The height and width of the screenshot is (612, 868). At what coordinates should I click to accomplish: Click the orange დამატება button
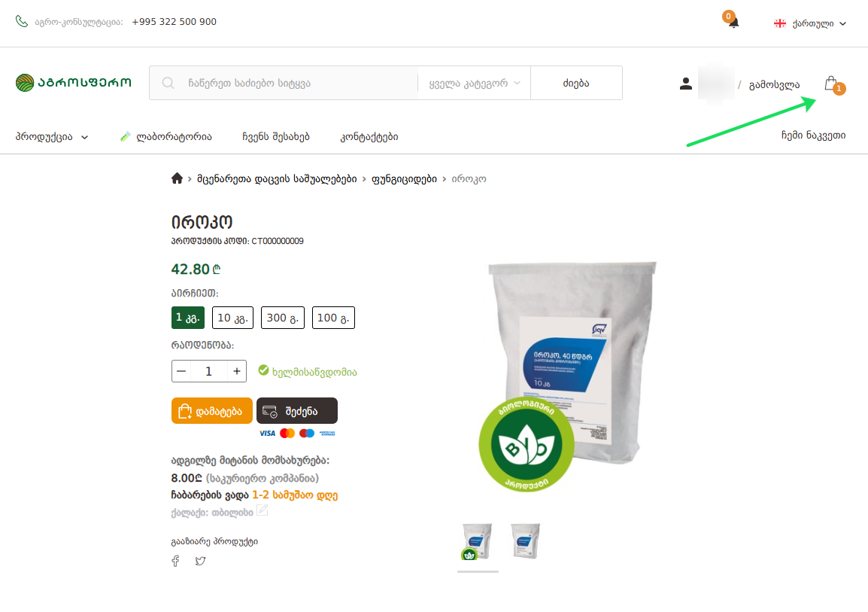pyautogui.click(x=212, y=411)
